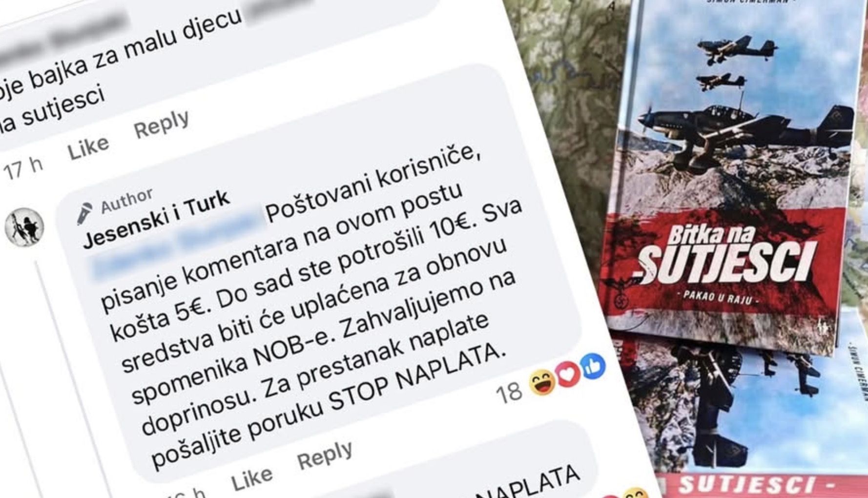Image resolution: width=868 pixels, height=498 pixels.
Task: Select the Poštovani korisniče comment text
Action: (312, 308)
